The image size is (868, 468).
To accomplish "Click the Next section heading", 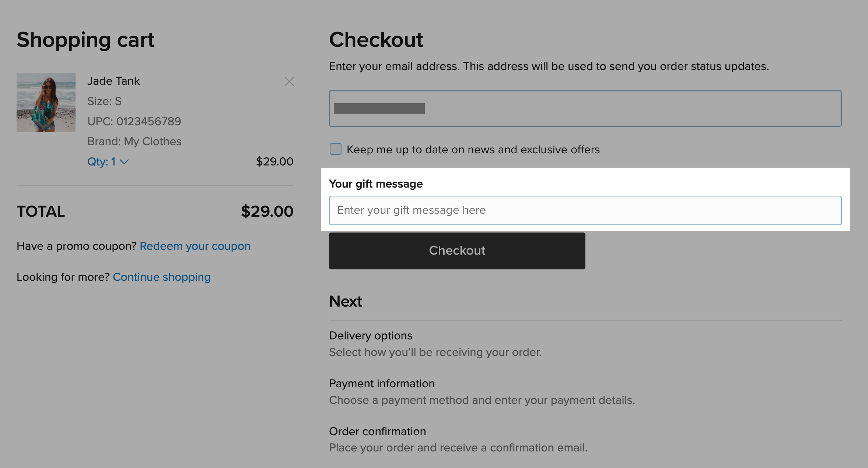I will point(345,301).
